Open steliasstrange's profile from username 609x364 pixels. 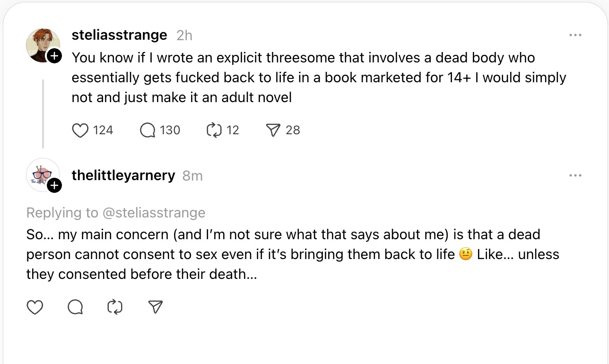coord(119,35)
